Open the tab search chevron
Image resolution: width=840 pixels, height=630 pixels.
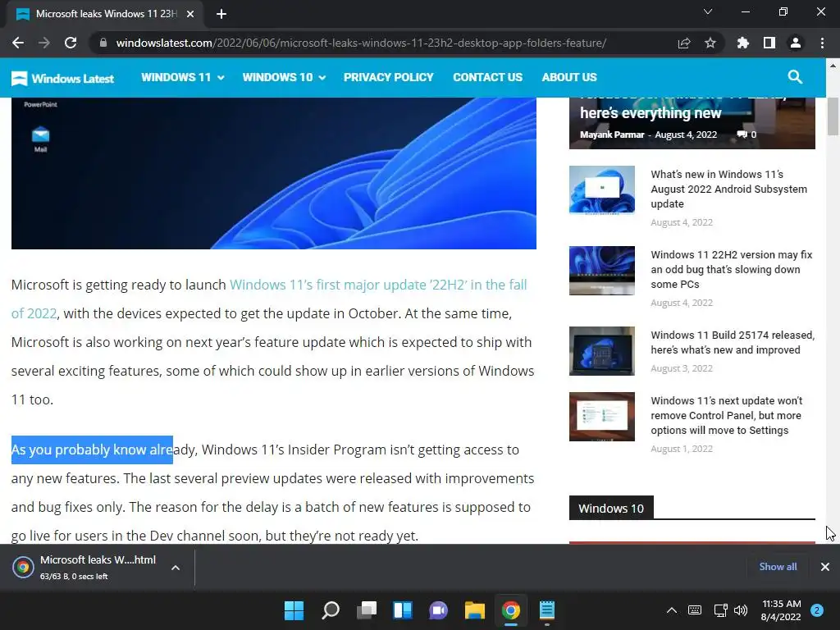[x=708, y=11]
